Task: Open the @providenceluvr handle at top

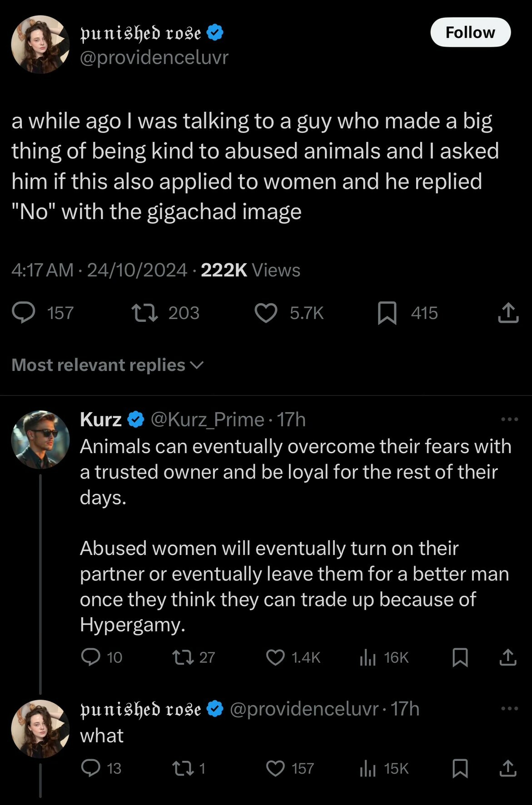Action: tap(154, 57)
